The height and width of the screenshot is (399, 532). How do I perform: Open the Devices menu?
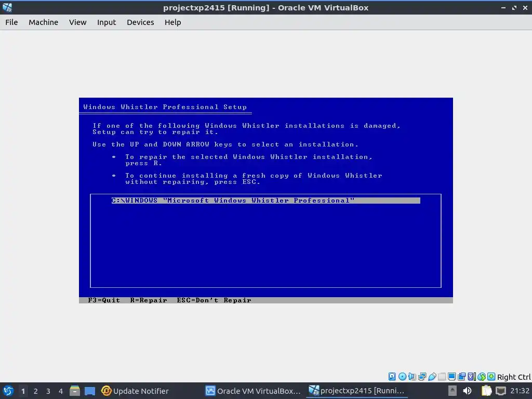(140, 22)
